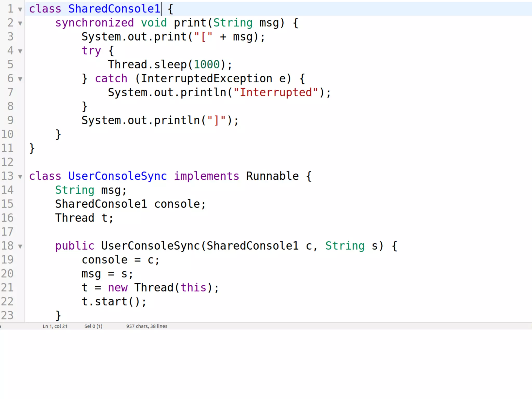Click the '957 chars, 38 lines' status text
The height and width of the screenshot is (399, 532).
tap(147, 326)
